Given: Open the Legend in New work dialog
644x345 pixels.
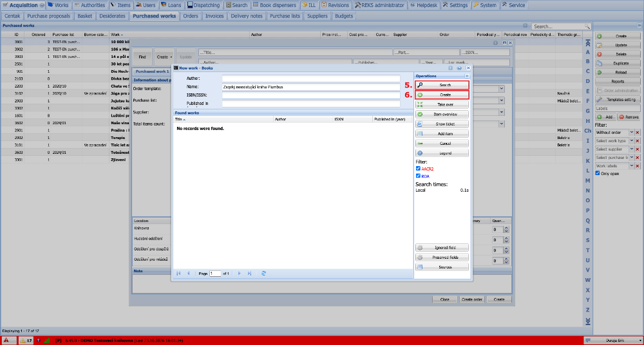Looking at the screenshot, I should tap(442, 153).
